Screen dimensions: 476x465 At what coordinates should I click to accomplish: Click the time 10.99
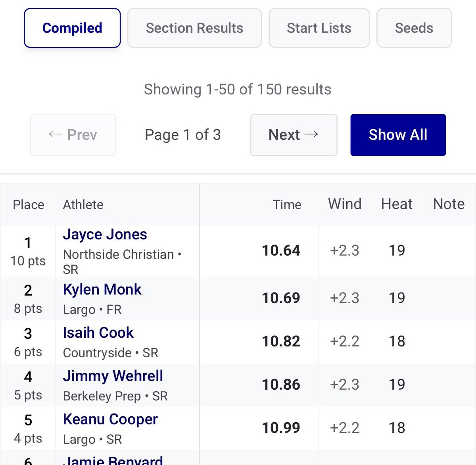(x=281, y=428)
